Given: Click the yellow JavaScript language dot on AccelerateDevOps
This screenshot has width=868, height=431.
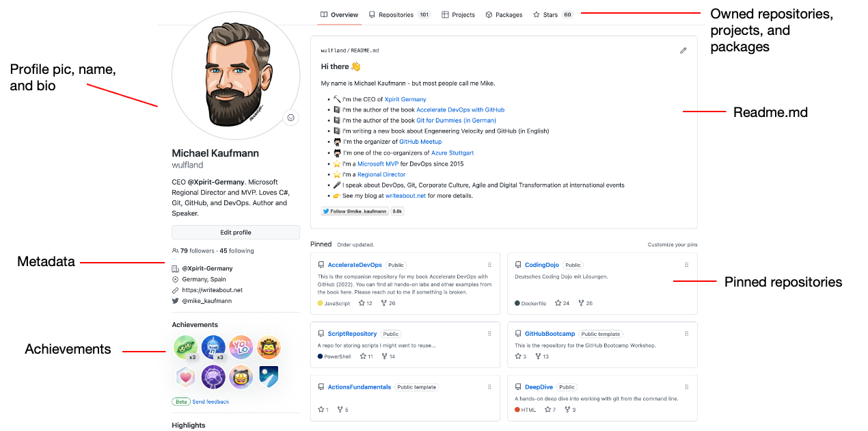Looking at the screenshot, I should tap(321, 303).
